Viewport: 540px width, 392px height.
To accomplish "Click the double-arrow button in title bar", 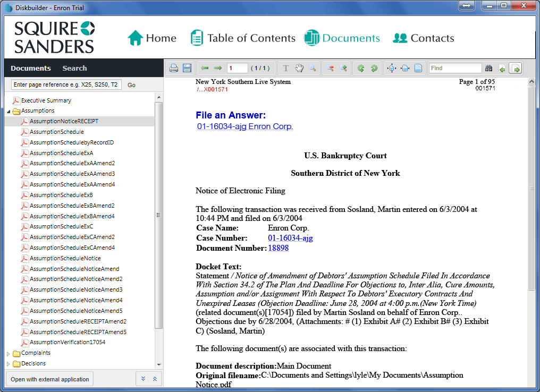I will 466,5.
